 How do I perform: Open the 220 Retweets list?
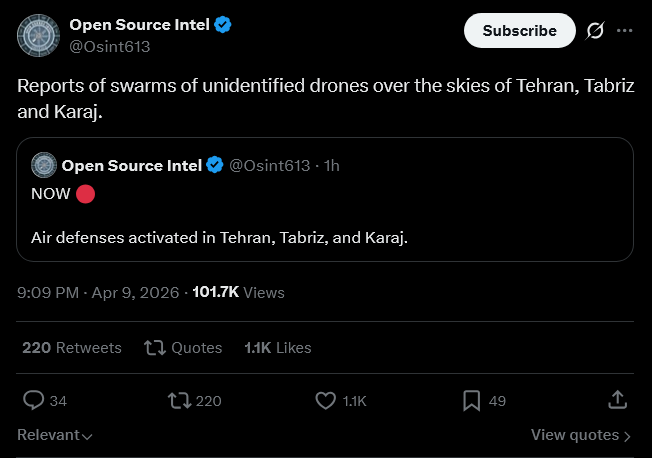pyautogui.click(x=72, y=348)
